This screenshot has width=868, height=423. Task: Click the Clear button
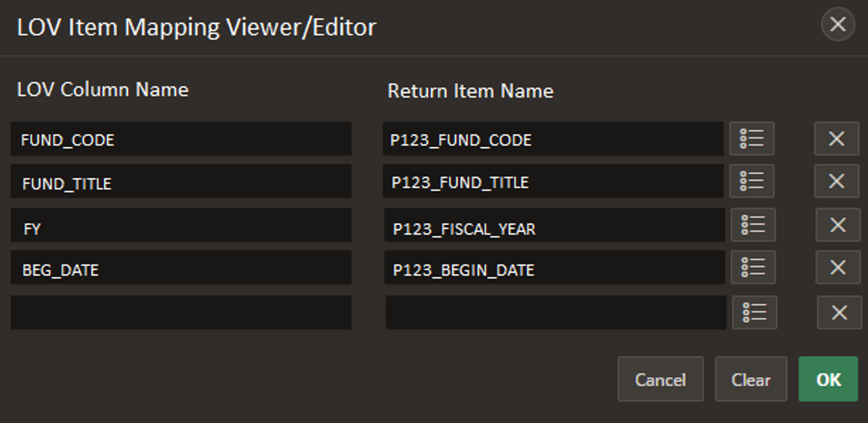point(751,379)
